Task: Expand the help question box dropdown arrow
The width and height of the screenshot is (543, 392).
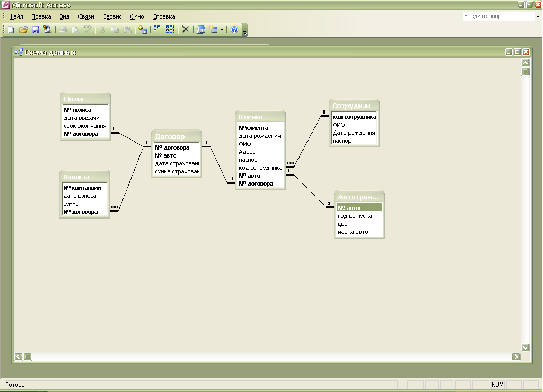Action: pos(538,16)
